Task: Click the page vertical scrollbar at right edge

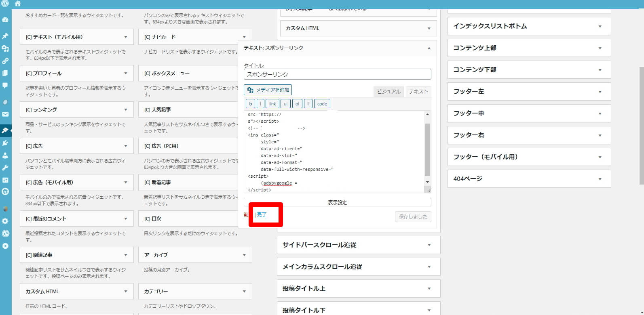Action: [641, 125]
